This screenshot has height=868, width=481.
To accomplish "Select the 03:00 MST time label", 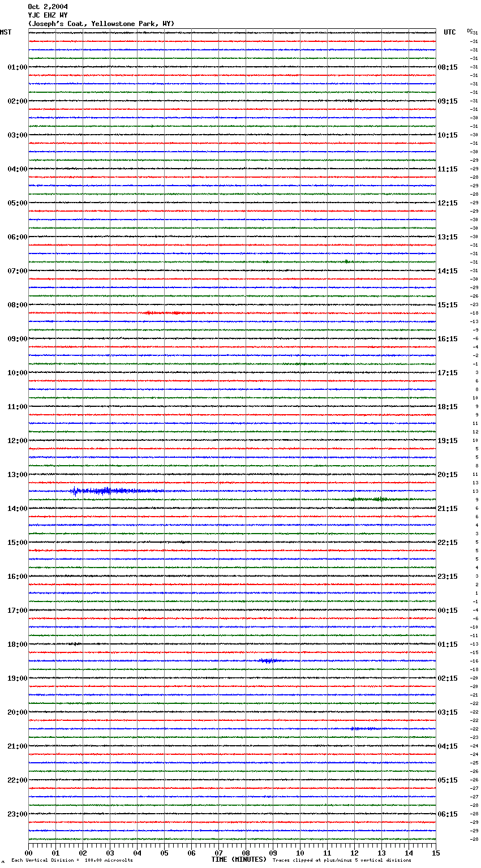I will [18, 135].
